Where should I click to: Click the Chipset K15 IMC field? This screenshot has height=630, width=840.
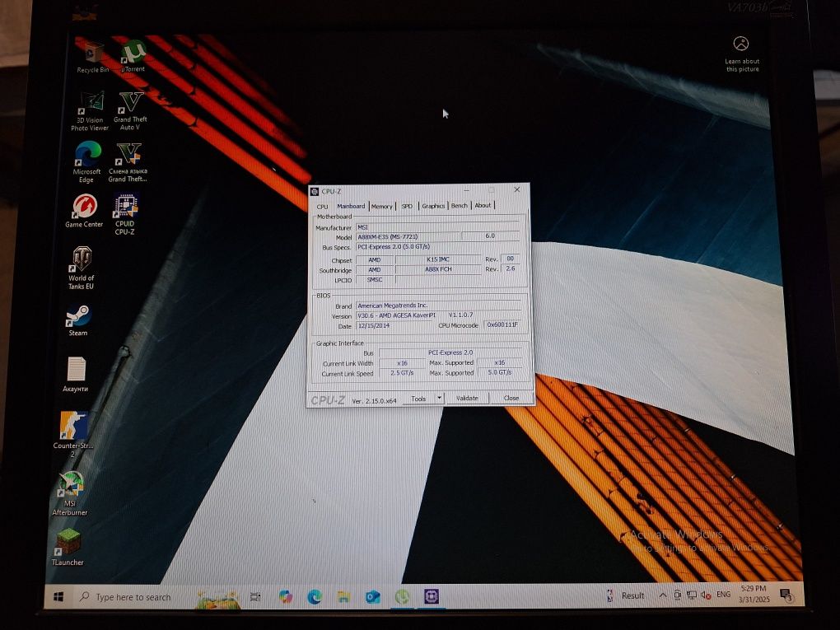tap(438, 259)
